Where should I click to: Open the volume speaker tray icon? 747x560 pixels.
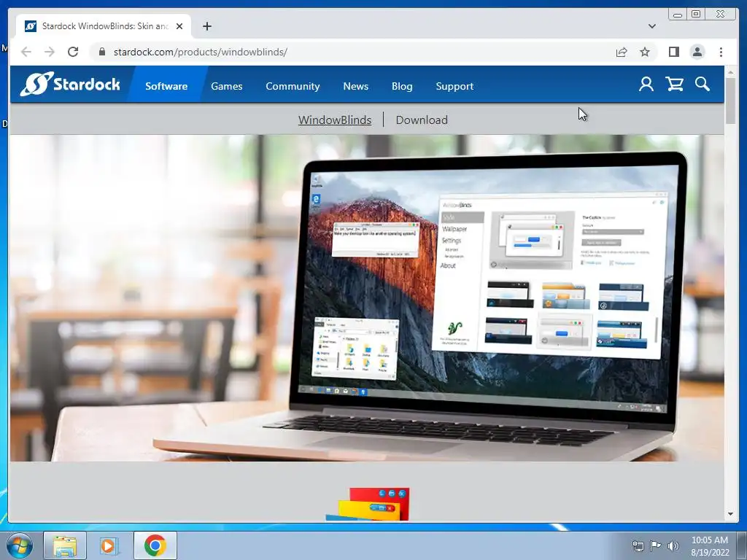[673, 546]
